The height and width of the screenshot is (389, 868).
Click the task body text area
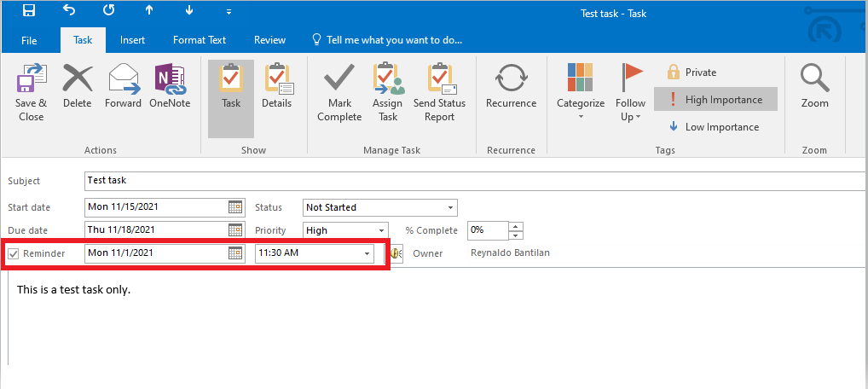tap(437, 316)
